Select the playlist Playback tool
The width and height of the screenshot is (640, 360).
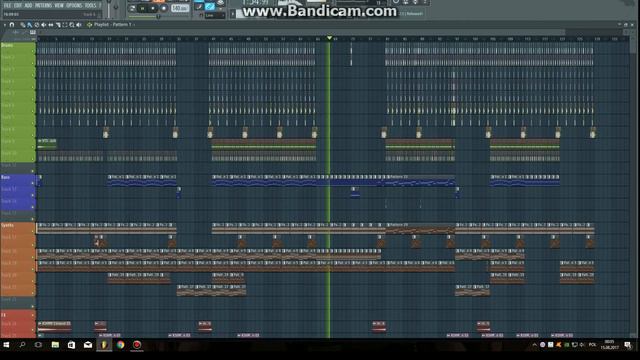[x=78, y=25]
